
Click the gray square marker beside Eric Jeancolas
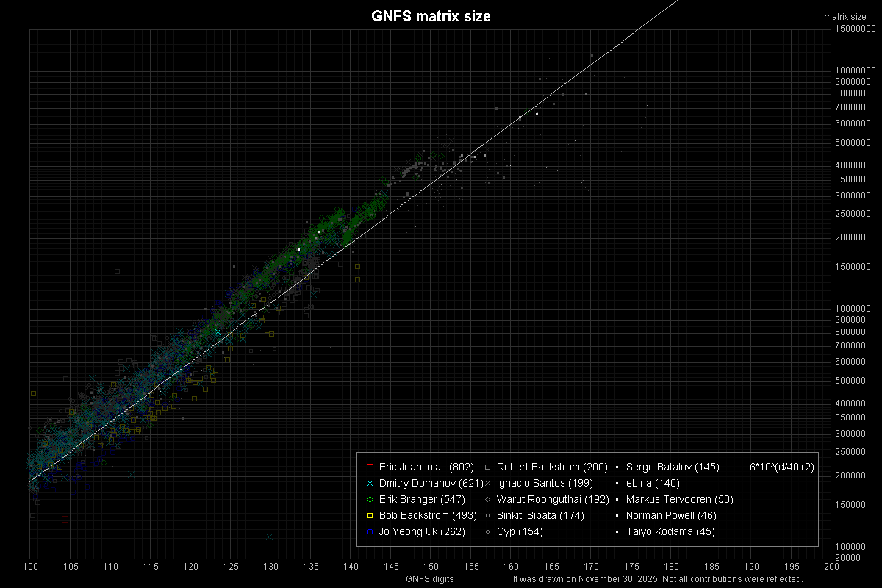(x=370, y=467)
